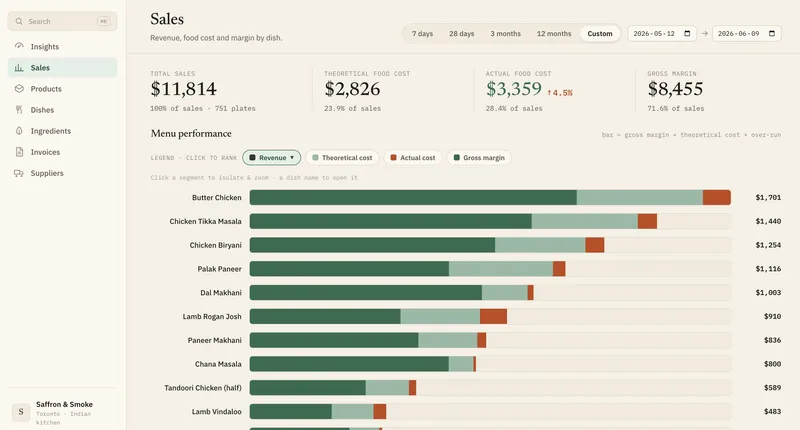Toggle the Gross margin legend chip
Screen dimensions: 800x430
pyautogui.click(x=479, y=158)
